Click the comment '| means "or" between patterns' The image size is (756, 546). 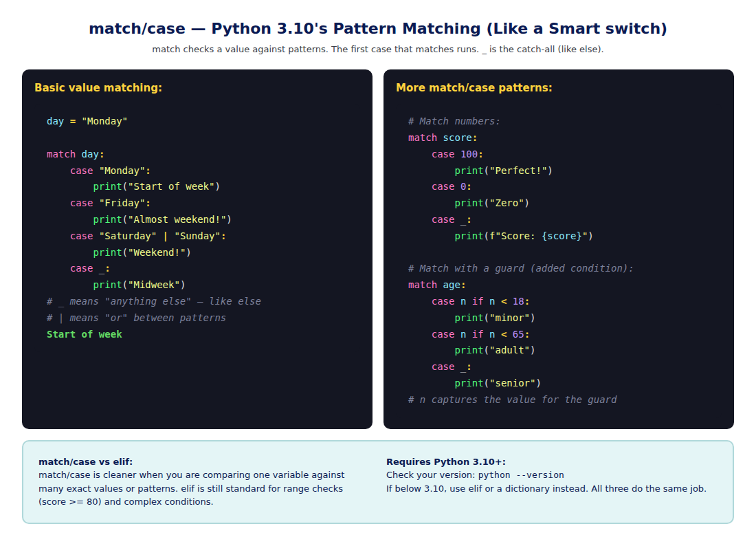pyautogui.click(x=137, y=318)
